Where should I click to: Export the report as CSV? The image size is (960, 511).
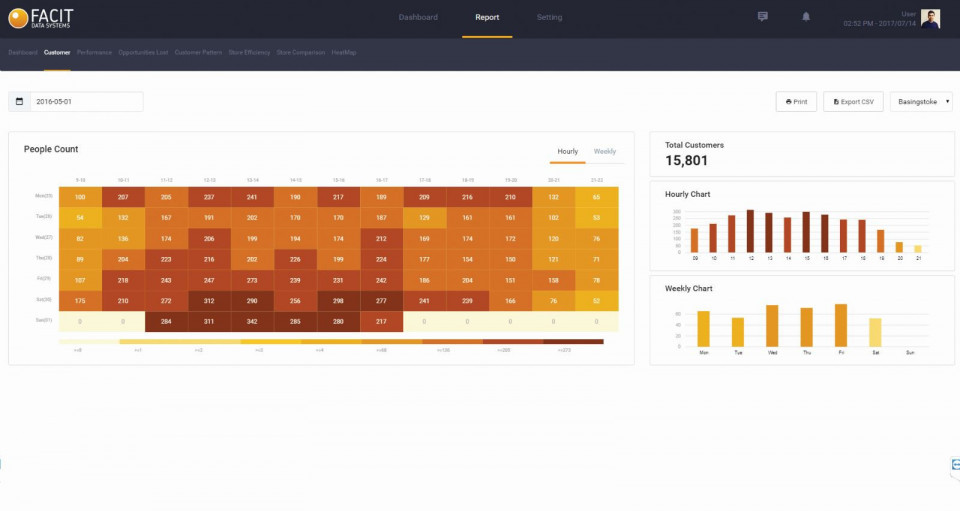point(853,102)
